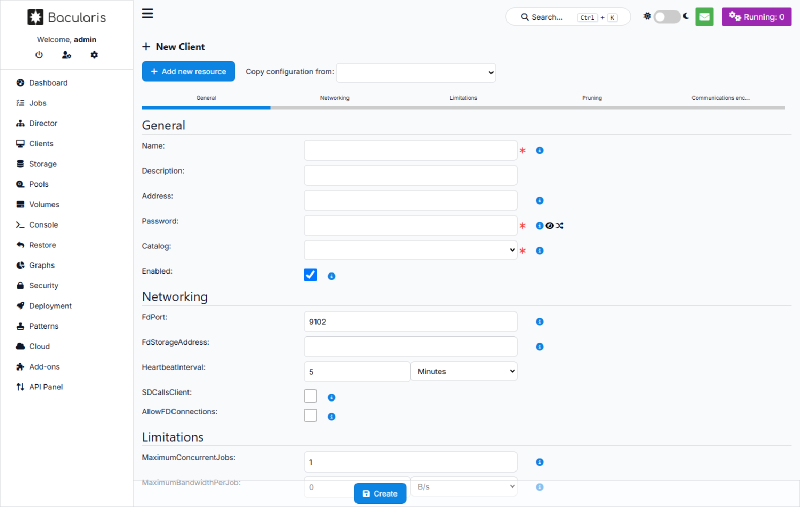Show info icon for AllowFDConnections
This screenshot has height=507, width=800.
coord(331,417)
